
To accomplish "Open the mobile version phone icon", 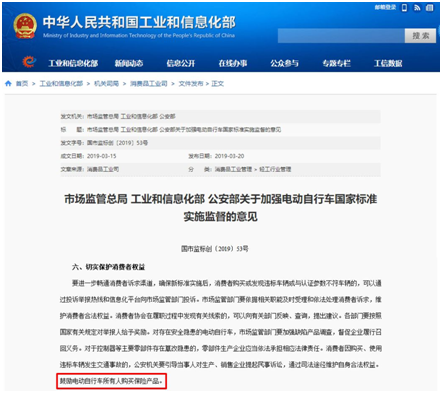I will (404, 8).
